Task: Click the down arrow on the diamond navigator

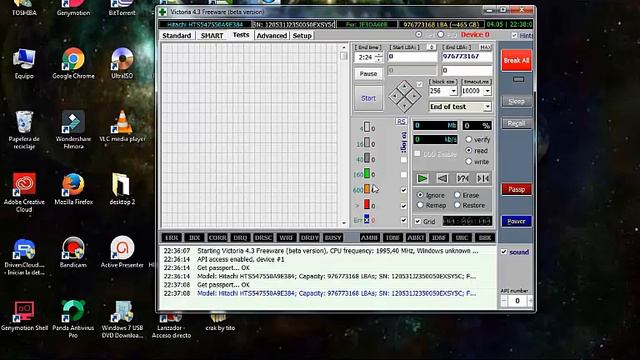Action: (x=404, y=106)
